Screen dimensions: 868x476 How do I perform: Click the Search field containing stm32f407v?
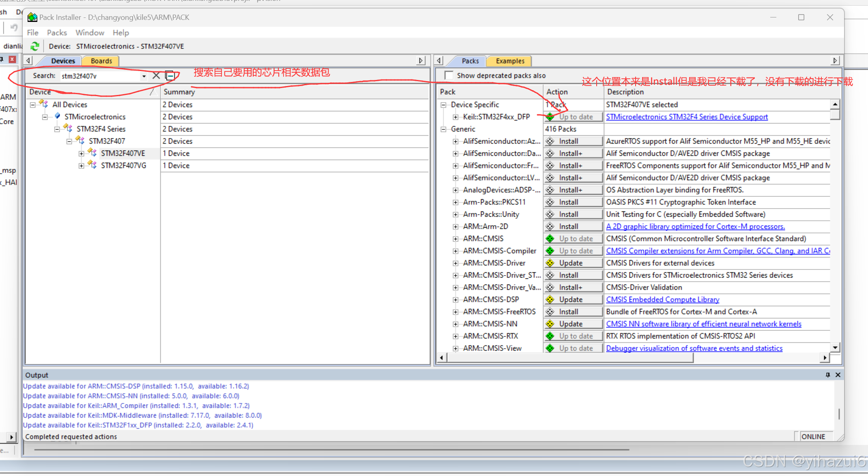tap(100, 76)
